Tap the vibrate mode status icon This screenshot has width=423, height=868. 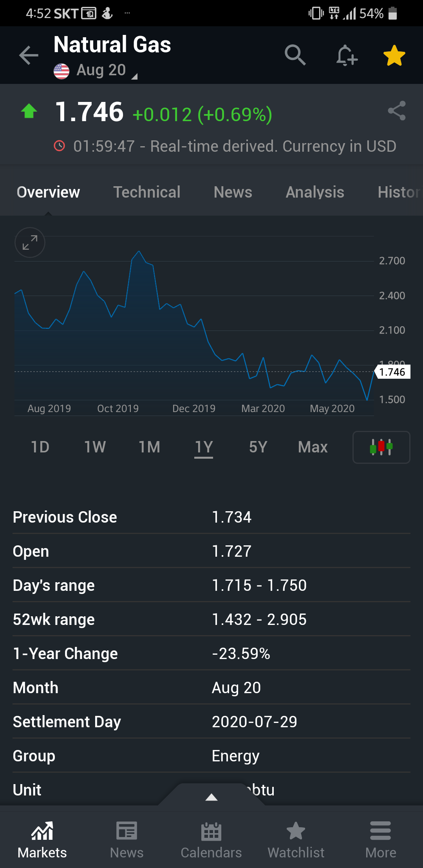tap(316, 13)
